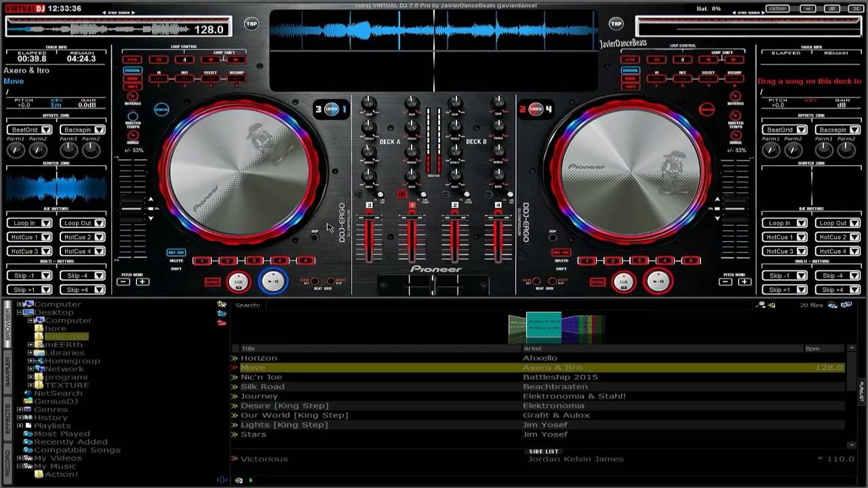
Task: Sync the left deck tempo
Action: (212, 282)
